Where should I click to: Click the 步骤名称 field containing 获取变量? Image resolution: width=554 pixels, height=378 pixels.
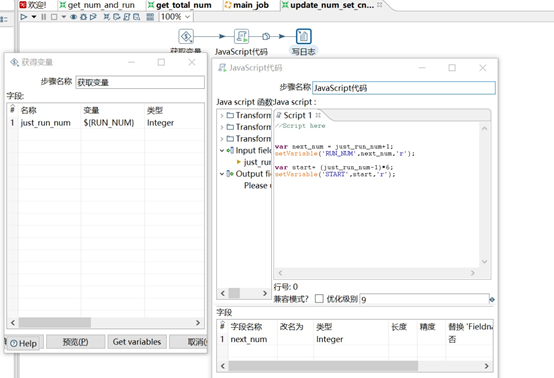(x=140, y=82)
